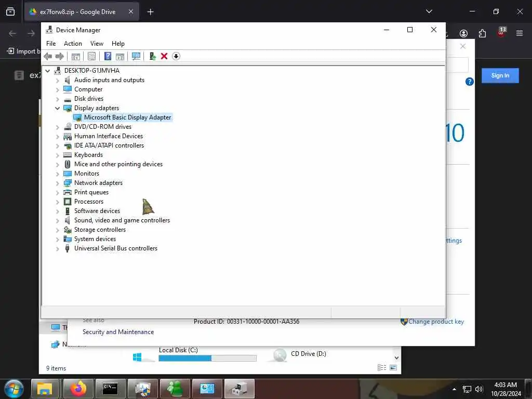Open the Windows Start orb

point(14,389)
